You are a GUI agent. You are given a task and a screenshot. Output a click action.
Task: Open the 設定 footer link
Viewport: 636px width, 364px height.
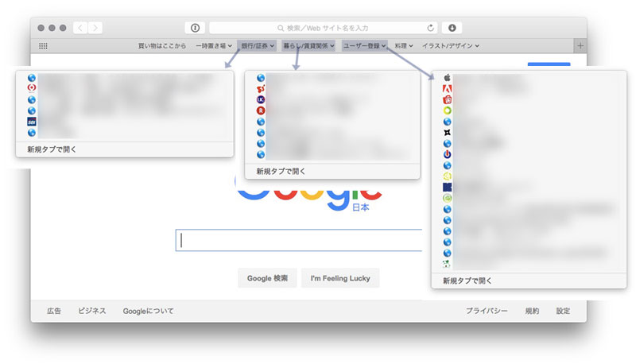tap(563, 311)
